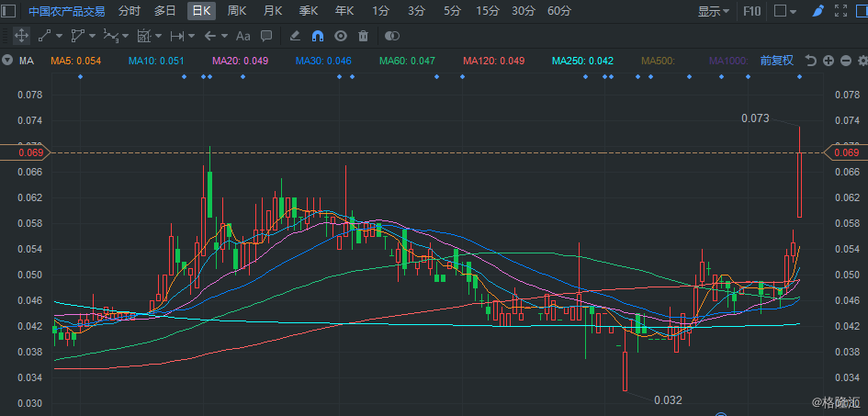The image size is (868, 416).
Task: Click the 前复权 adjustment button
Action: (776, 61)
